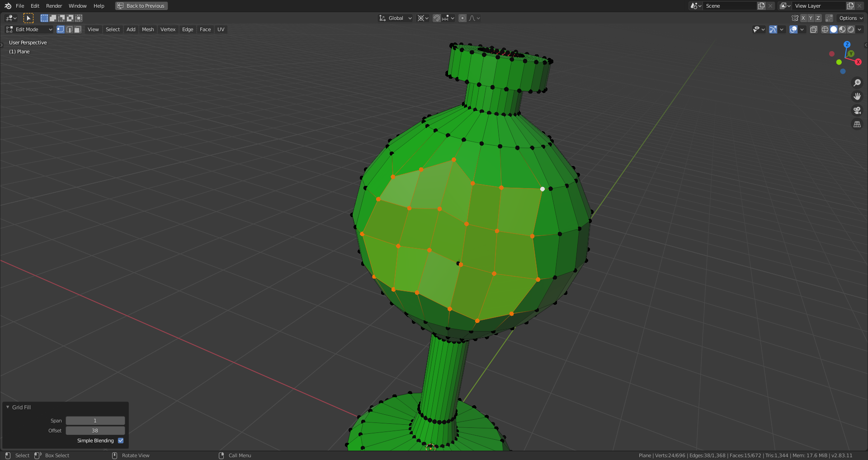
Task: Enable edge select mode
Action: (69, 29)
